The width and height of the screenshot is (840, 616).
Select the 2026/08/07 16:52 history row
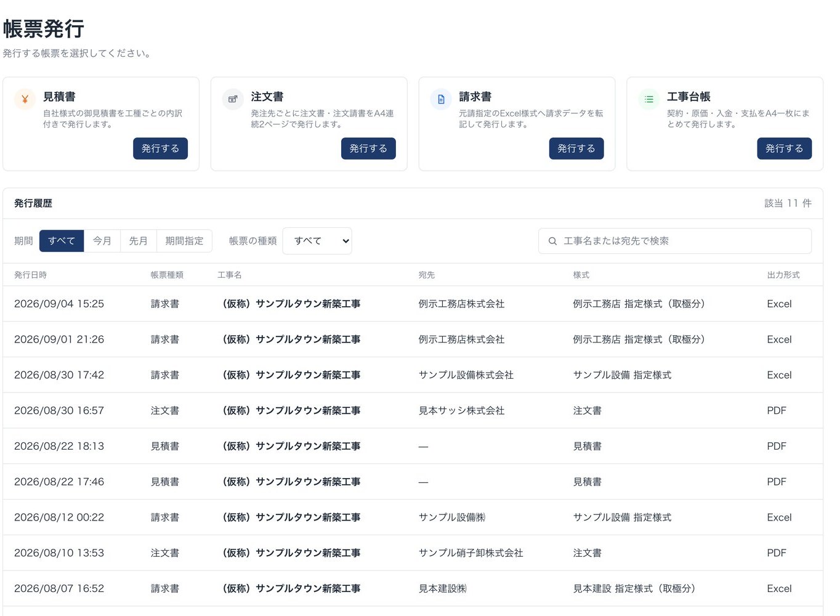pyautogui.click(x=413, y=589)
